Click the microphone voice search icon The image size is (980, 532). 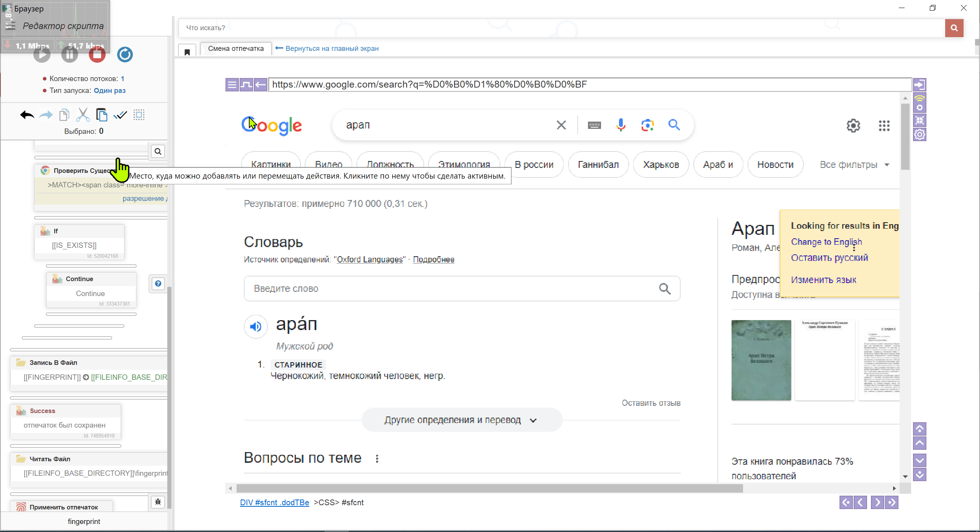(x=621, y=125)
